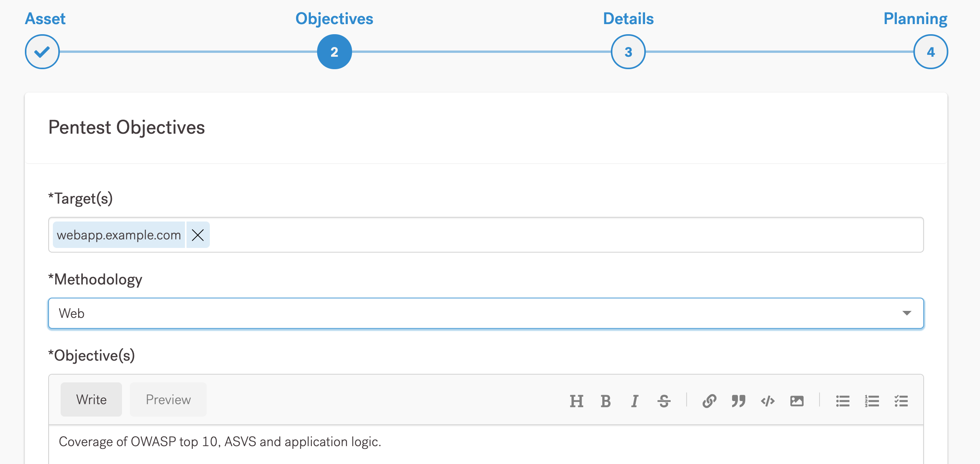Apply italic formatting in the objectives editor
This screenshot has height=464, width=980.
click(635, 401)
